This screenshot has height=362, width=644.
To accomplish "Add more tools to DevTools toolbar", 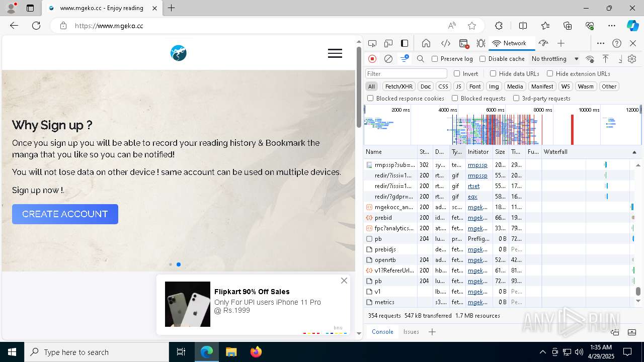I will point(561,43).
